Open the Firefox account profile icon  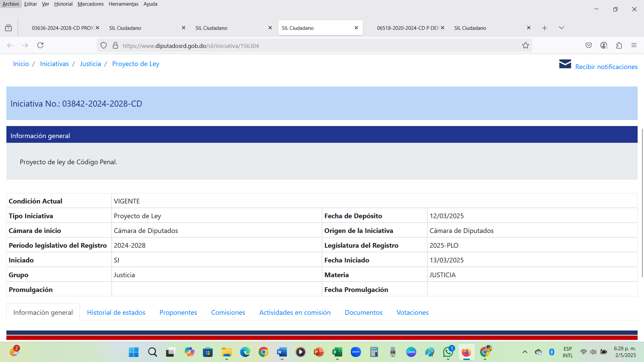tap(604, 45)
